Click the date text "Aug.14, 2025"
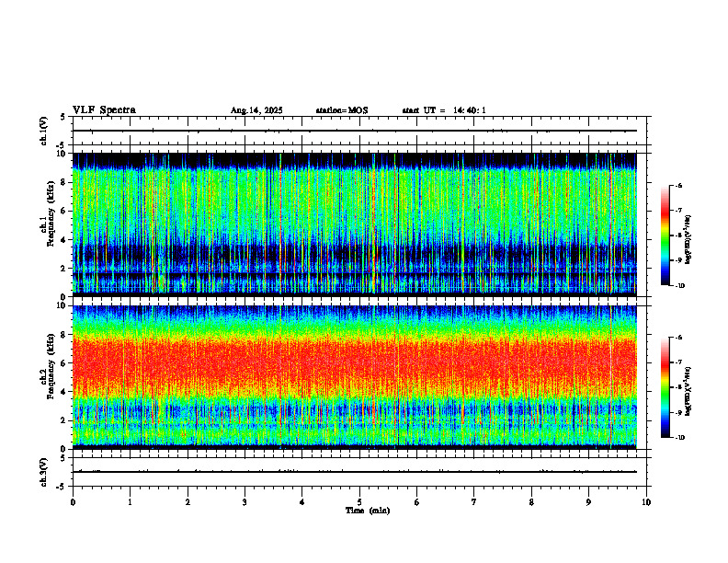 tap(256, 110)
